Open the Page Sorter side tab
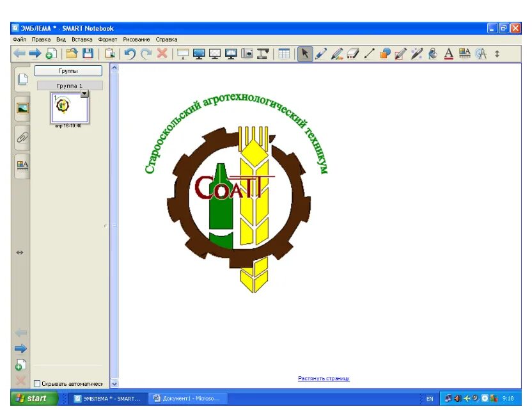 (22, 79)
